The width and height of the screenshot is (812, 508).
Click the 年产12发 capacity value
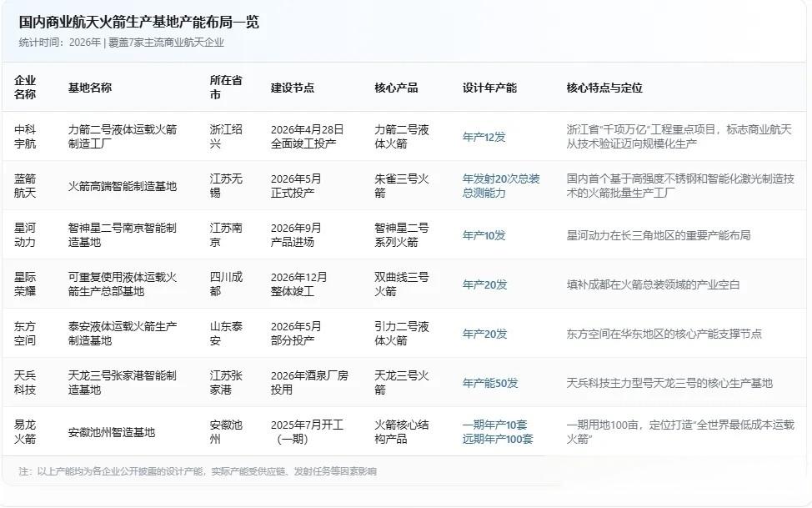point(484,137)
